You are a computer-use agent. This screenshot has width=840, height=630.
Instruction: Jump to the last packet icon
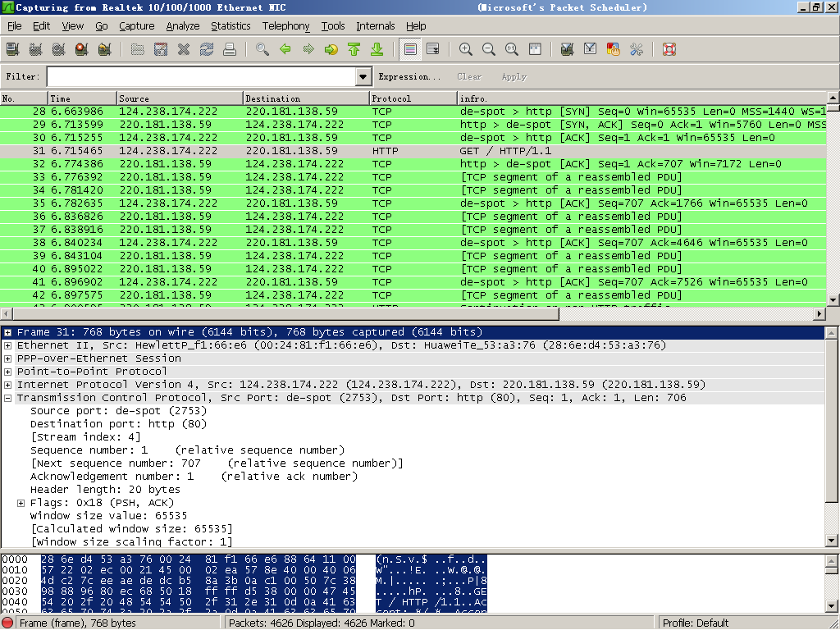(377, 49)
